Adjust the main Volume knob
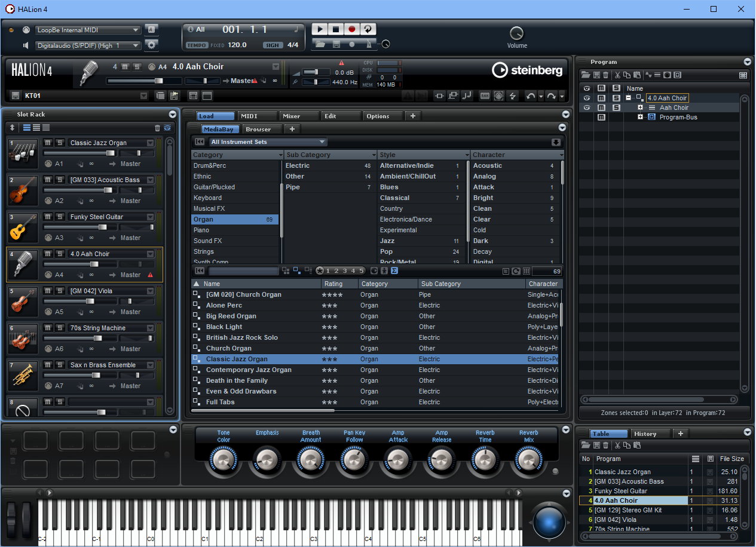 (x=516, y=33)
